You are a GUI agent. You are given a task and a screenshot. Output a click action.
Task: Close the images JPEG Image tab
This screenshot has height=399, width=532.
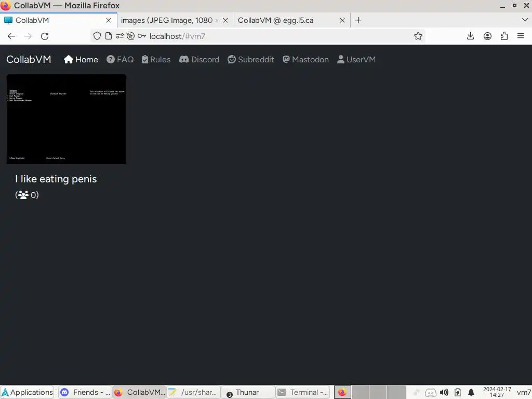pos(225,20)
